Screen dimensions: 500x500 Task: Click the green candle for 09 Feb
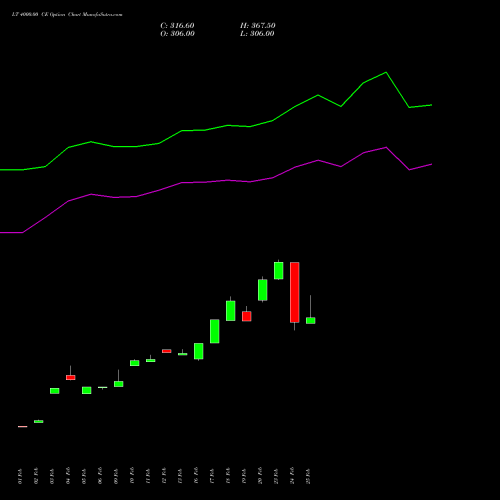tap(119, 384)
